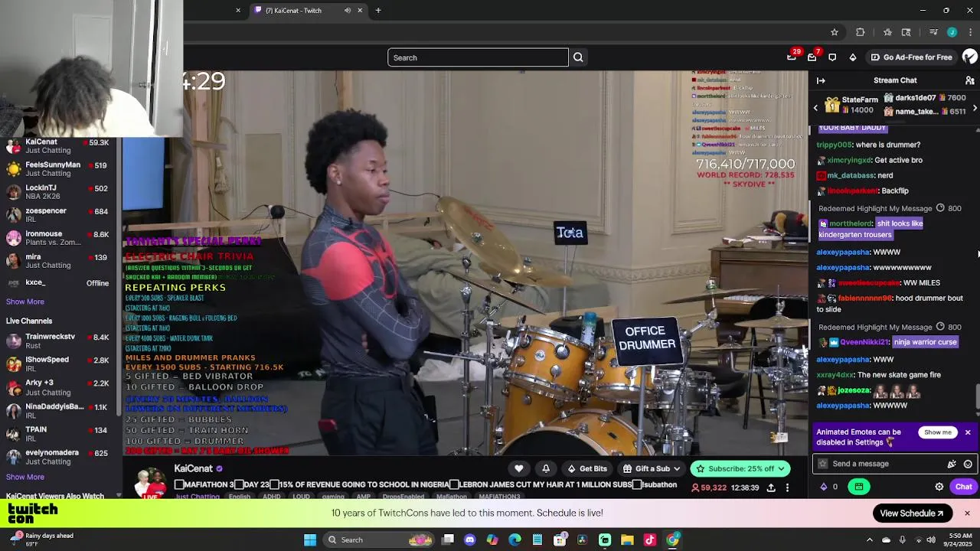Open Windows Start menu
Image resolution: width=980 pixels, height=551 pixels.
(310, 540)
